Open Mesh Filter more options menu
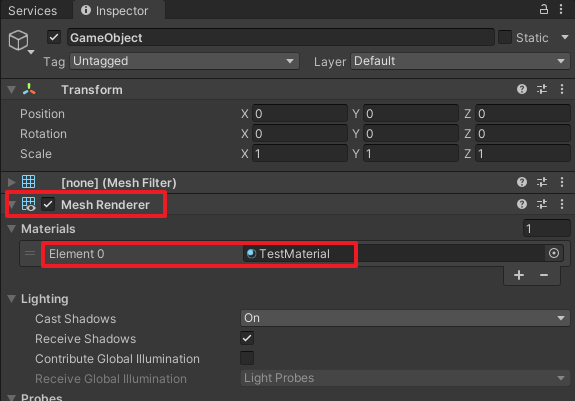Image resolution: width=575 pixels, height=401 pixels. coord(562,182)
